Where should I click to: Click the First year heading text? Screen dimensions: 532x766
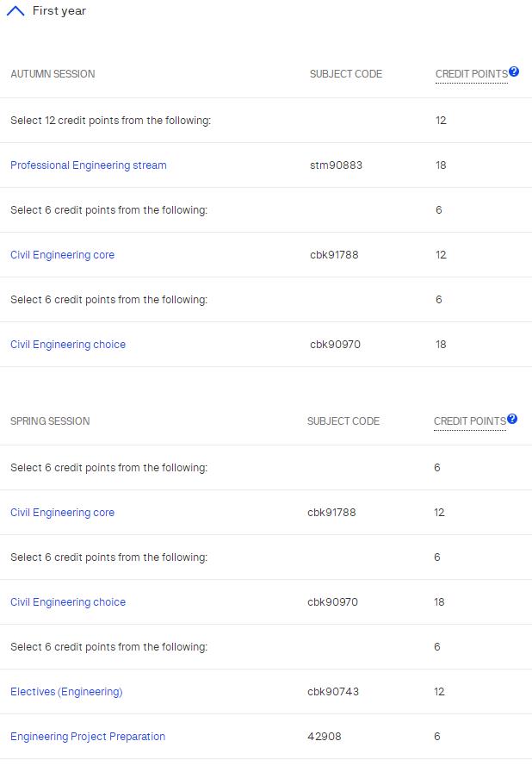click(59, 11)
